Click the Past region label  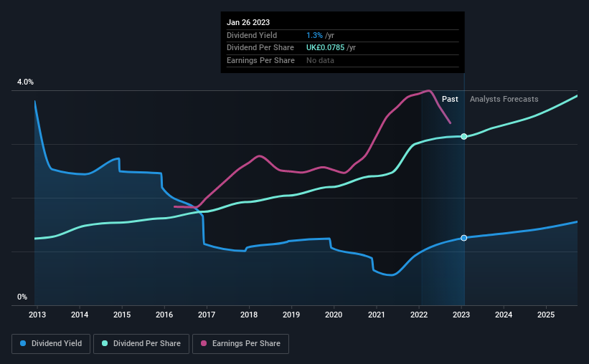click(450, 99)
